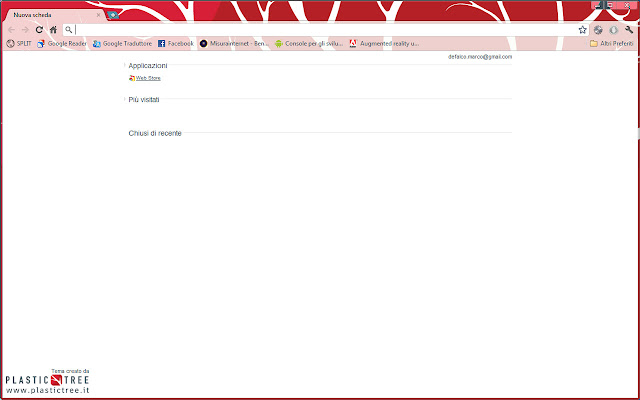640x400 pixels.
Task: Click the gray round extension icon
Action: click(x=613, y=30)
